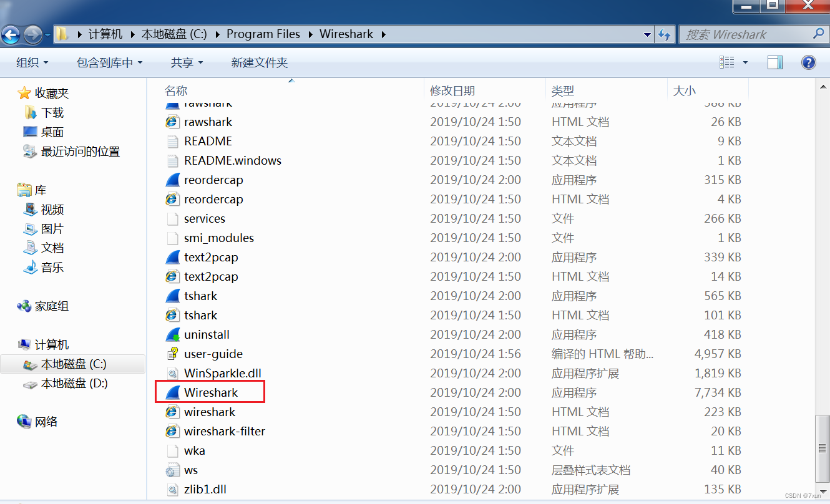This screenshot has height=504, width=830.
Task: Select the uninstall program icon
Action: pyautogui.click(x=173, y=334)
